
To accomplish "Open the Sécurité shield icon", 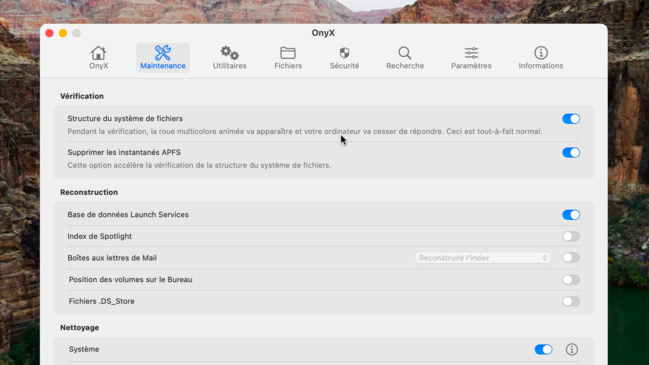I will [x=344, y=53].
